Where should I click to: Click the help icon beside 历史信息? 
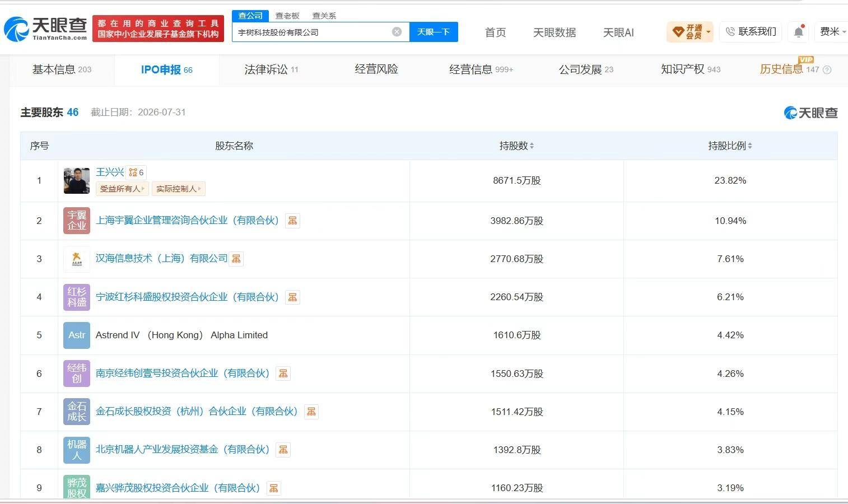pyautogui.click(x=827, y=70)
